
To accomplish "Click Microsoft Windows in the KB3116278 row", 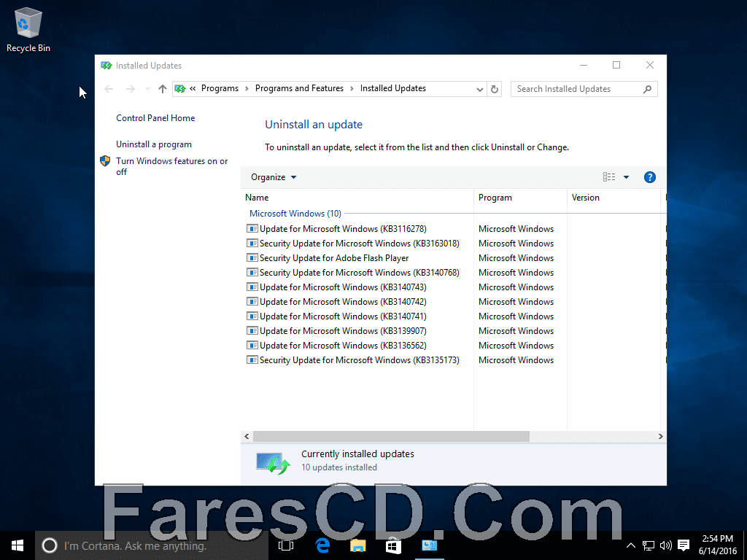I will pyautogui.click(x=516, y=228).
